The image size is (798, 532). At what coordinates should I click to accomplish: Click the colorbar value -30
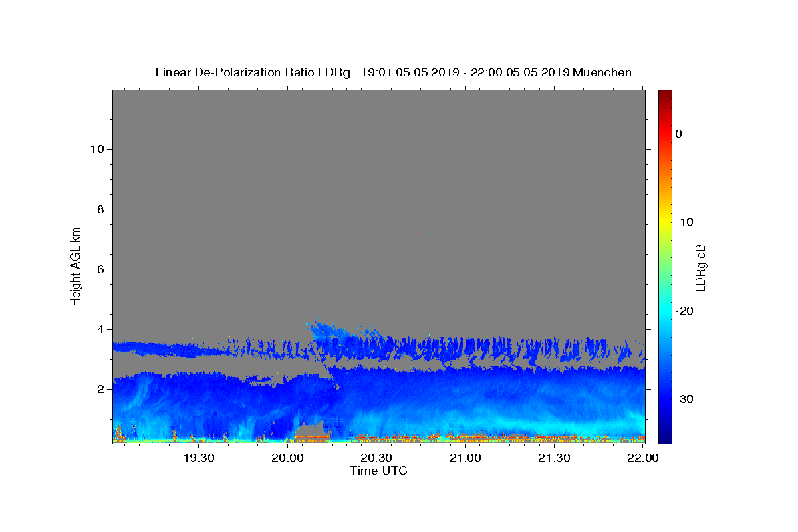[684, 399]
